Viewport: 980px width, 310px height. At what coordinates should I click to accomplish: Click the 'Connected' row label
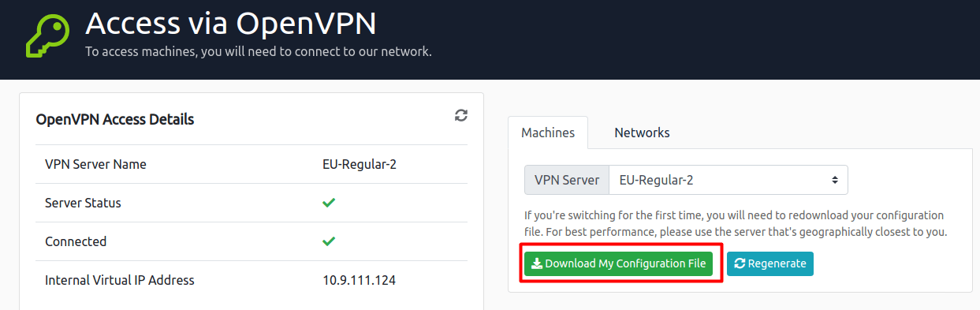(x=76, y=241)
